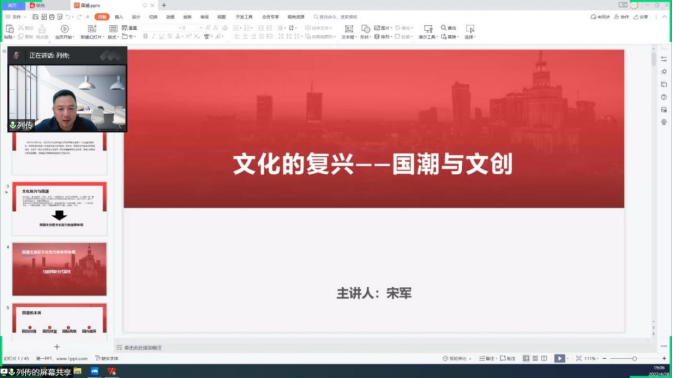Click the Text Box tool icon
This screenshot has height=378, width=673.
click(x=349, y=29)
